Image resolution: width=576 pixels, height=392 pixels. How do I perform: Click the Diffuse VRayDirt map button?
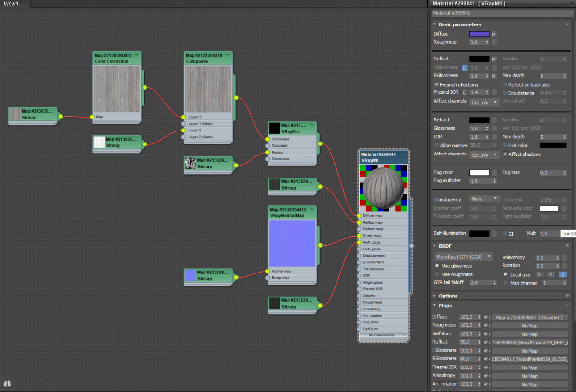coord(529,317)
